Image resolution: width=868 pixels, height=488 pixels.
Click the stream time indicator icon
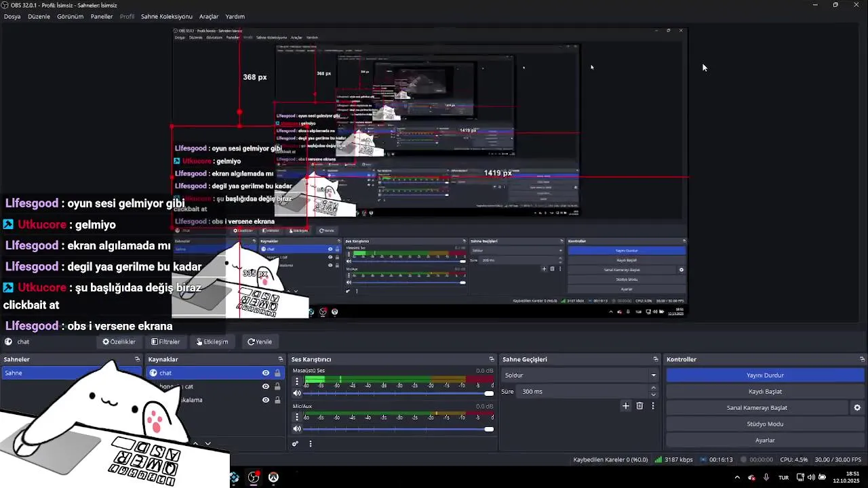704,460
